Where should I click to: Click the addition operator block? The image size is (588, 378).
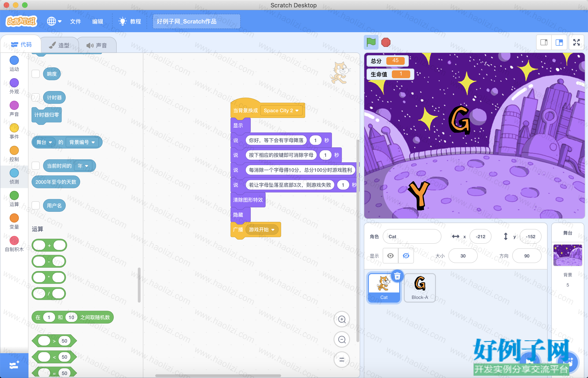pos(49,245)
